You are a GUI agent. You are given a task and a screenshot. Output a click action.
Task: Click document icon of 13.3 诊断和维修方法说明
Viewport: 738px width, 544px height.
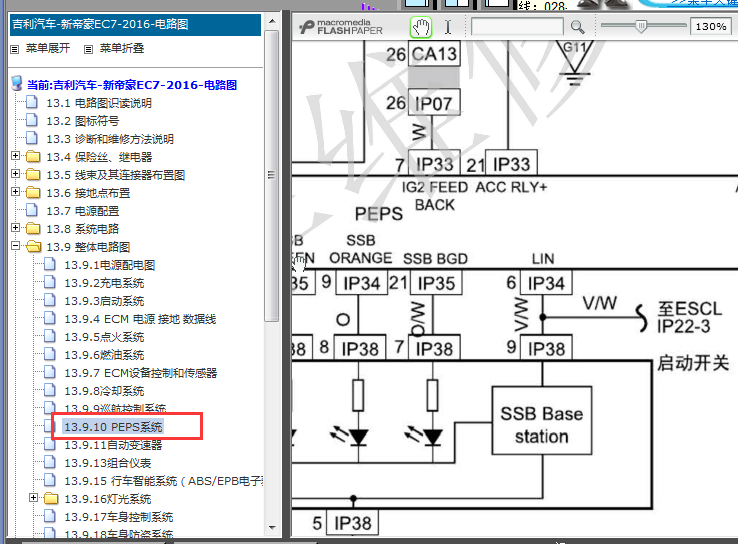32,138
